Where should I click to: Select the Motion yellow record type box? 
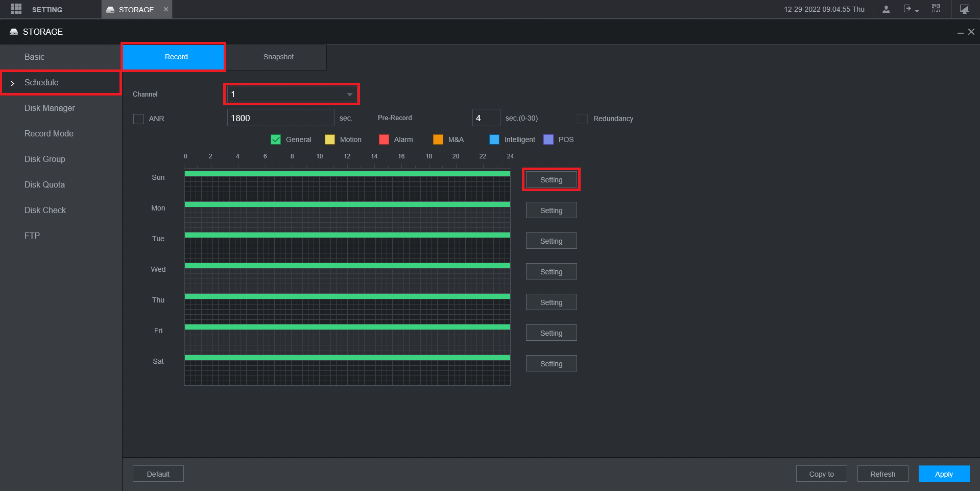click(330, 139)
